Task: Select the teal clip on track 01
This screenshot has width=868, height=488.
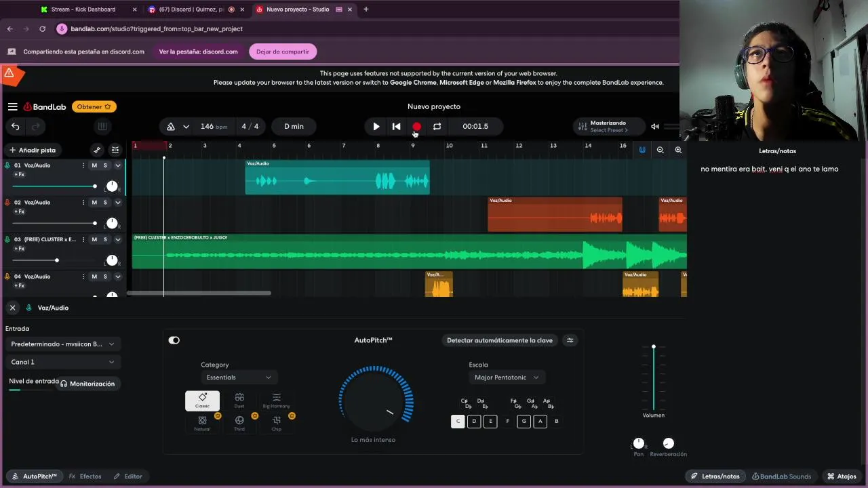Action: click(337, 178)
